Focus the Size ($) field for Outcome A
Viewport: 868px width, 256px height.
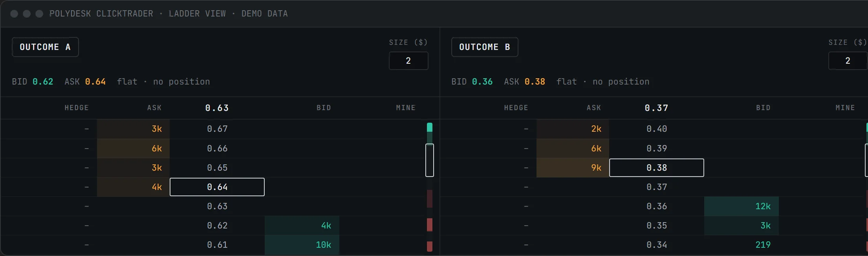pyautogui.click(x=408, y=61)
